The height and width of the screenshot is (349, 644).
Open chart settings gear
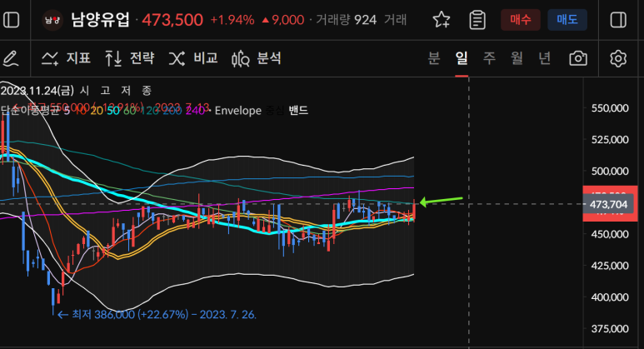pos(618,58)
